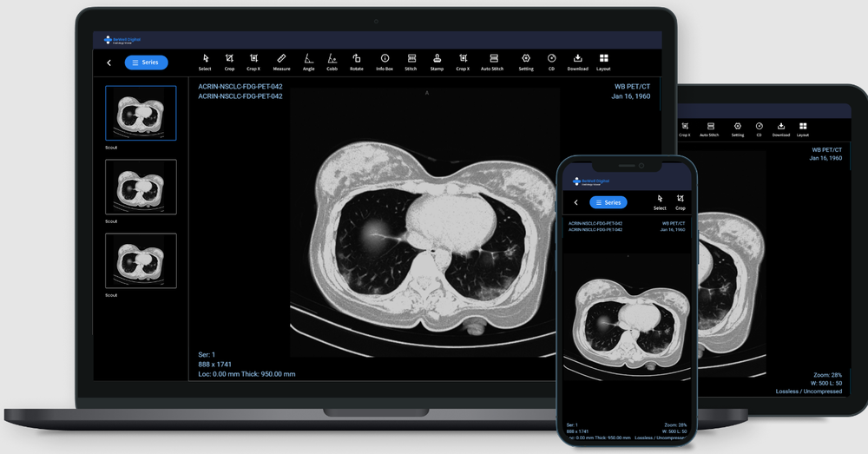Click "Loc: 0.00 mm Thick: 950.00 mm" on laptop

pos(247,374)
